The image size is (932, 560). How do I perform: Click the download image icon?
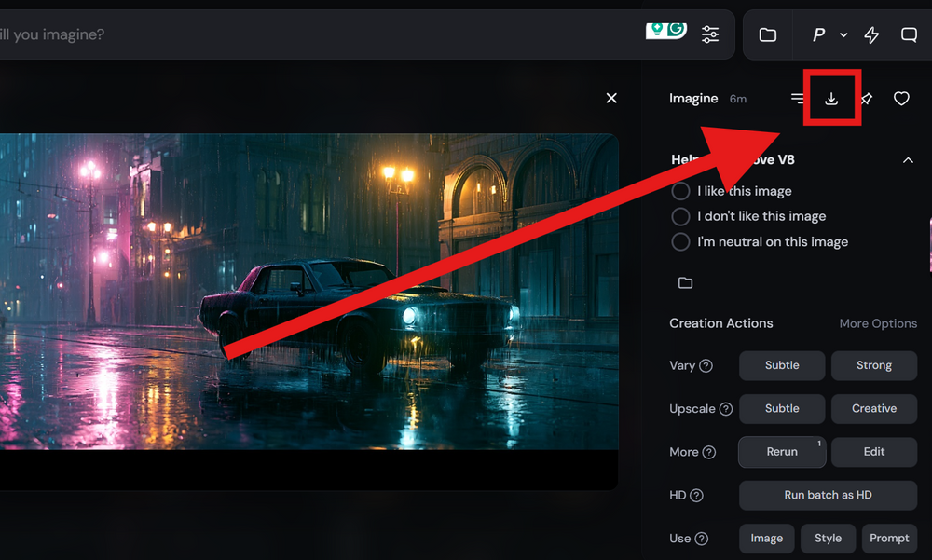[831, 99]
